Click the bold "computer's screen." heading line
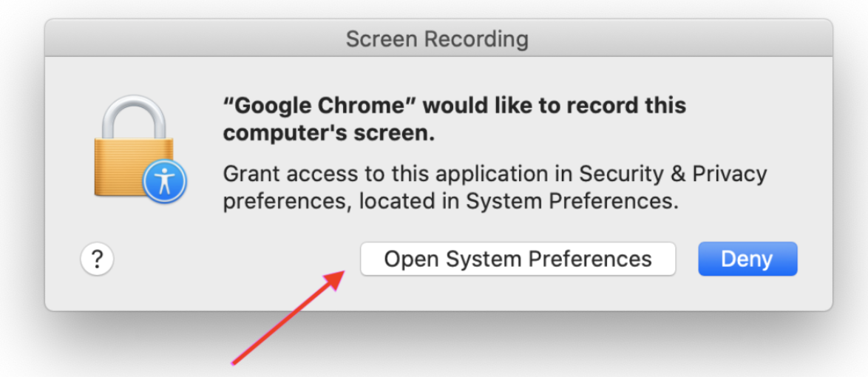 pyautogui.click(x=329, y=134)
